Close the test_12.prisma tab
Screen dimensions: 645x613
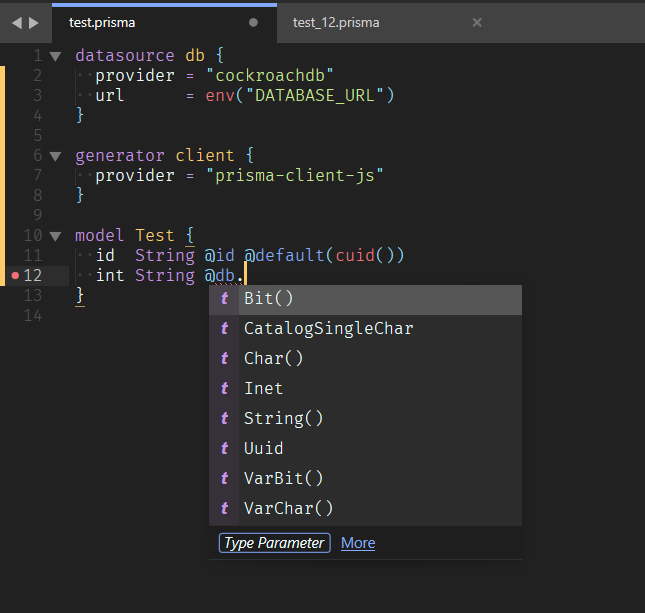477,23
